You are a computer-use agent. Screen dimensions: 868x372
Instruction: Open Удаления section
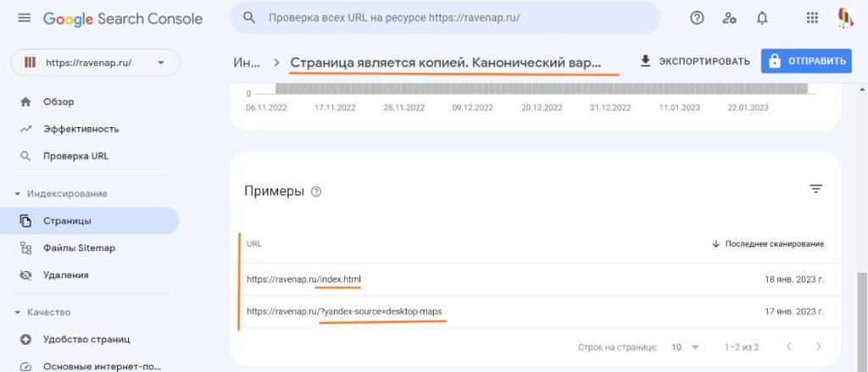(66, 275)
